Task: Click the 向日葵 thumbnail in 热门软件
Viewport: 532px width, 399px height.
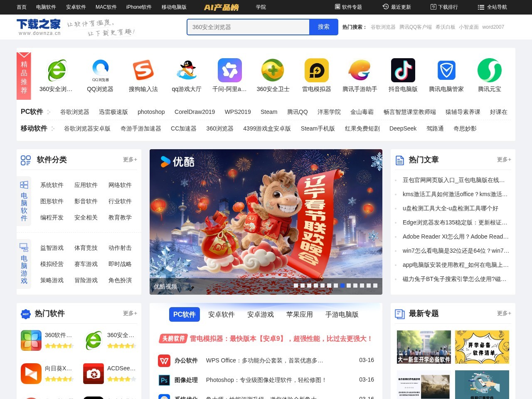Action: coord(31,373)
